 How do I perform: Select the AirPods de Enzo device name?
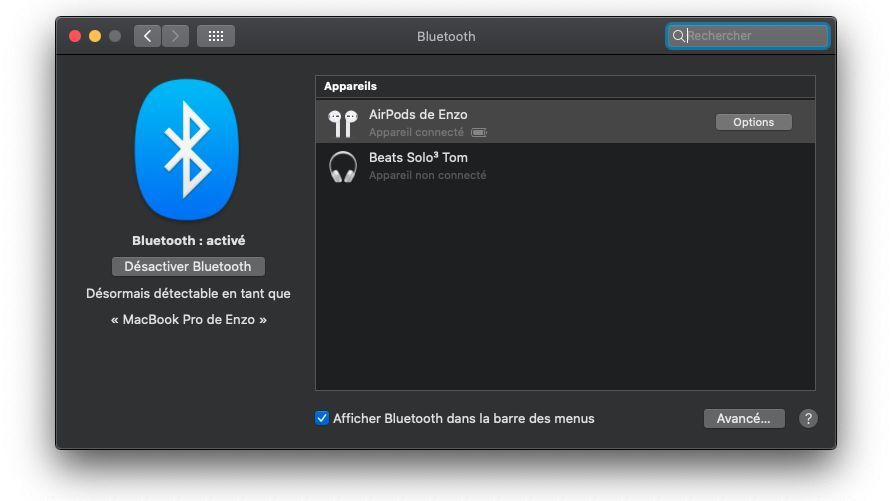[x=418, y=114]
